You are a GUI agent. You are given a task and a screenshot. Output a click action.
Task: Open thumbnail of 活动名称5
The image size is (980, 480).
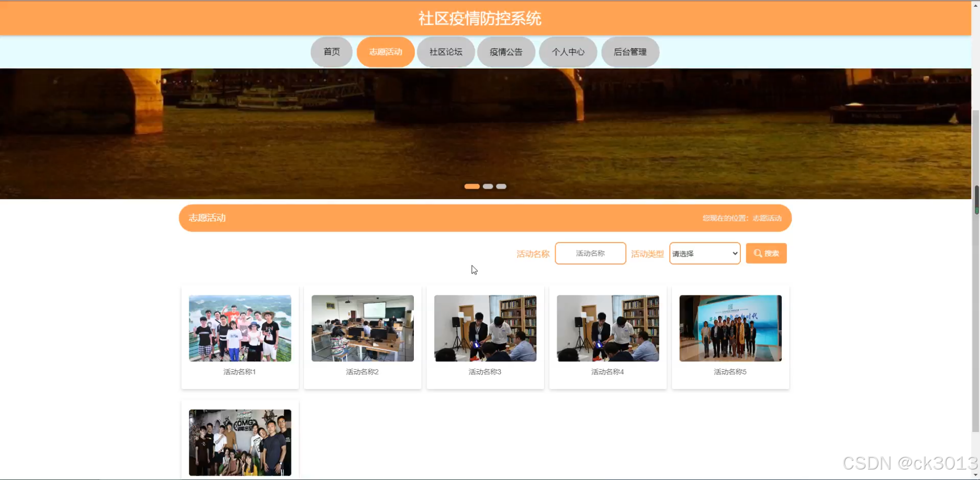pyautogui.click(x=730, y=328)
